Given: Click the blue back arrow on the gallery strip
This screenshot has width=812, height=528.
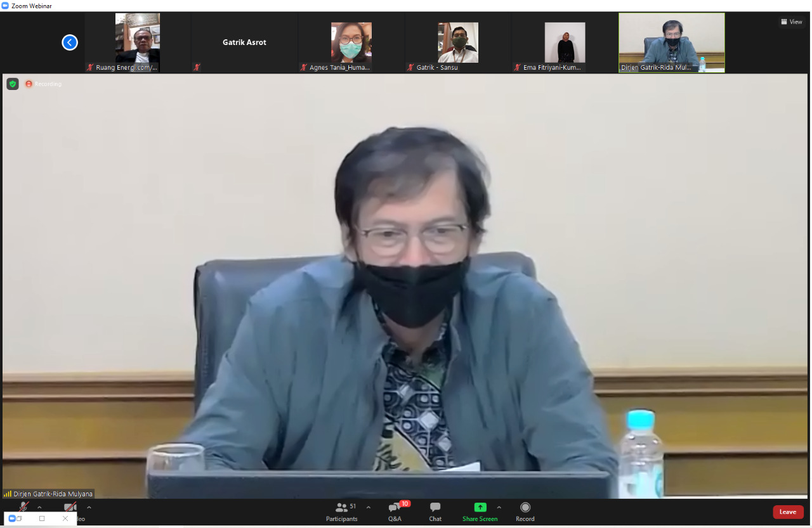Looking at the screenshot, I should [x=70, y=42].
